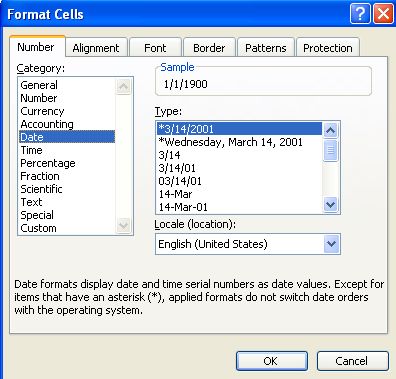Switch to the Protection tab
The image size is (396, 379).
[328, 48]
